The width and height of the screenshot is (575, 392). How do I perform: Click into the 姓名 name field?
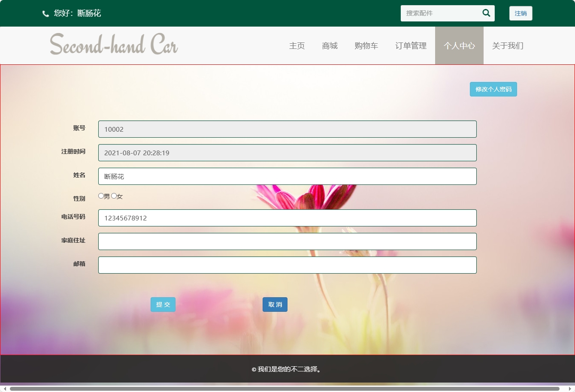(x=287, y=176)
